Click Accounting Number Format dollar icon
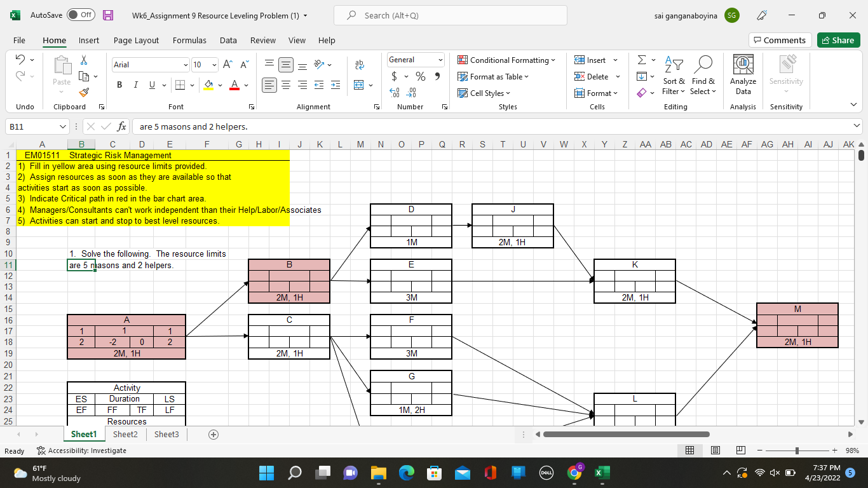 [x=395, y=77]
